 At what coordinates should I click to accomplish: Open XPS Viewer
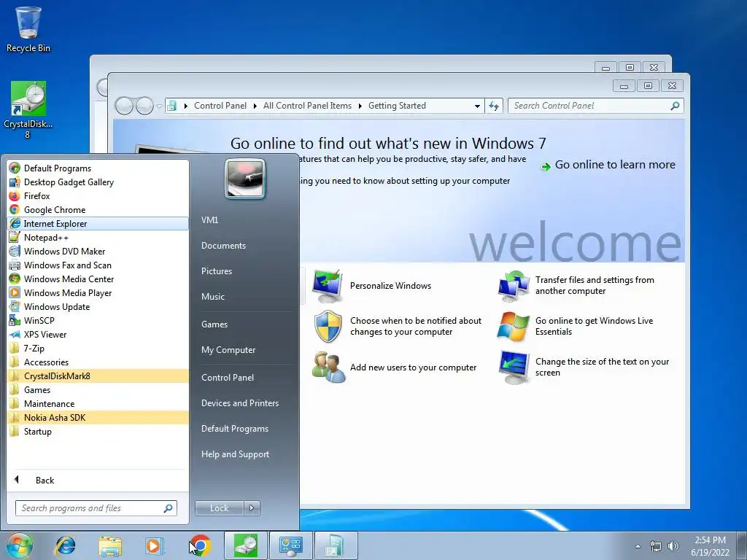[98, 334]
